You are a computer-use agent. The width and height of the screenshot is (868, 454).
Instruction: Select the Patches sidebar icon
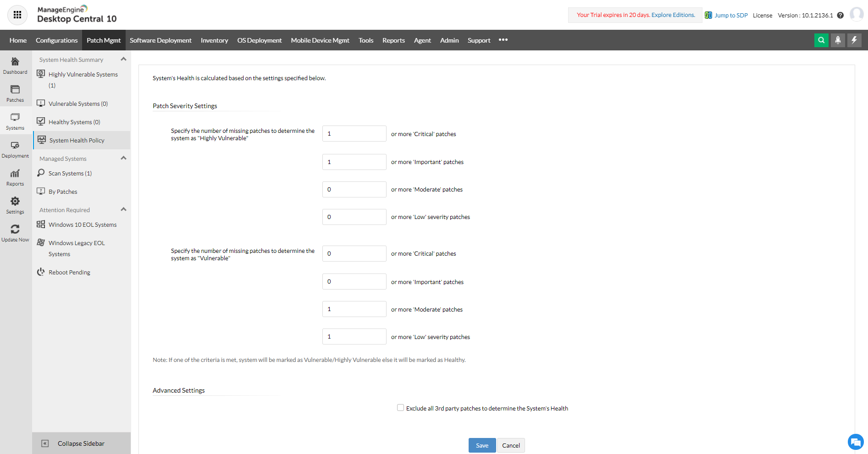pyautogui.click(x=15, y=93)
